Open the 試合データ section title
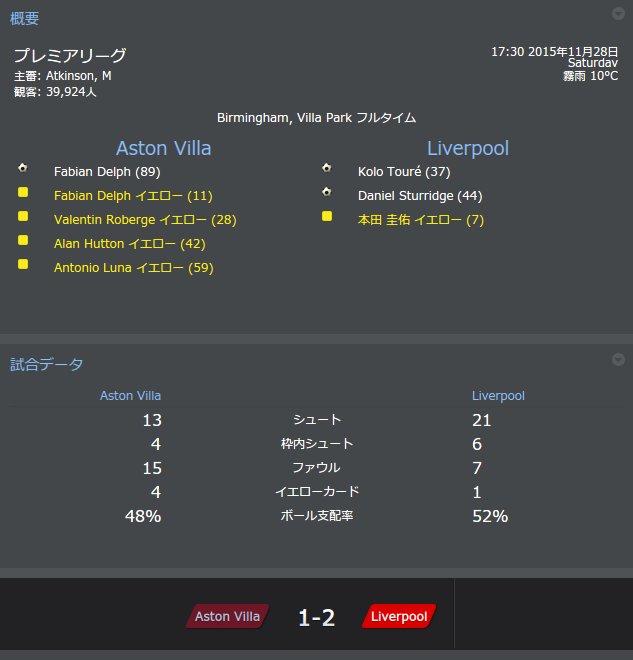Screen dimensions: 633x660 (x=46, y=365)
